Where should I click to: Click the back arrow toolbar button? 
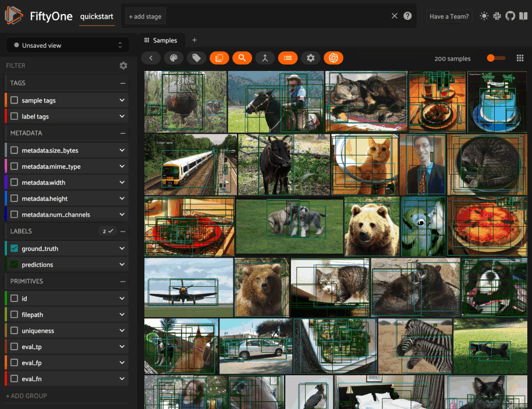coord(151,58)
